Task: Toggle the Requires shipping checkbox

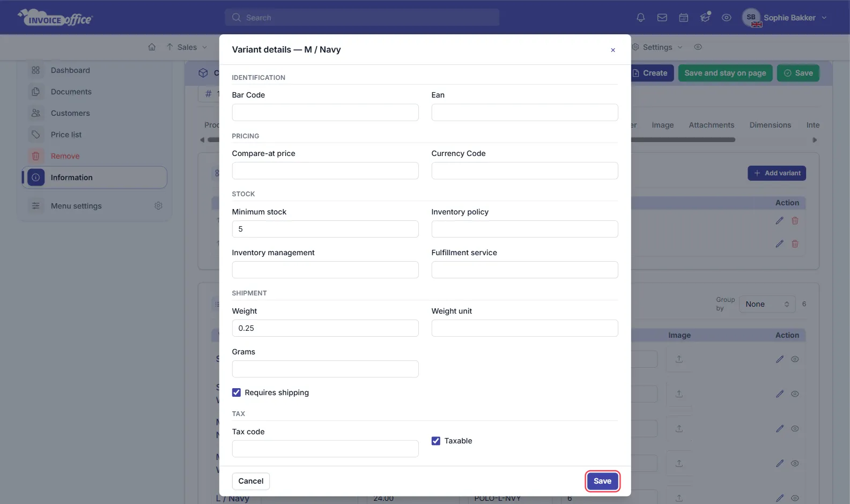Action: click(236, 392)
